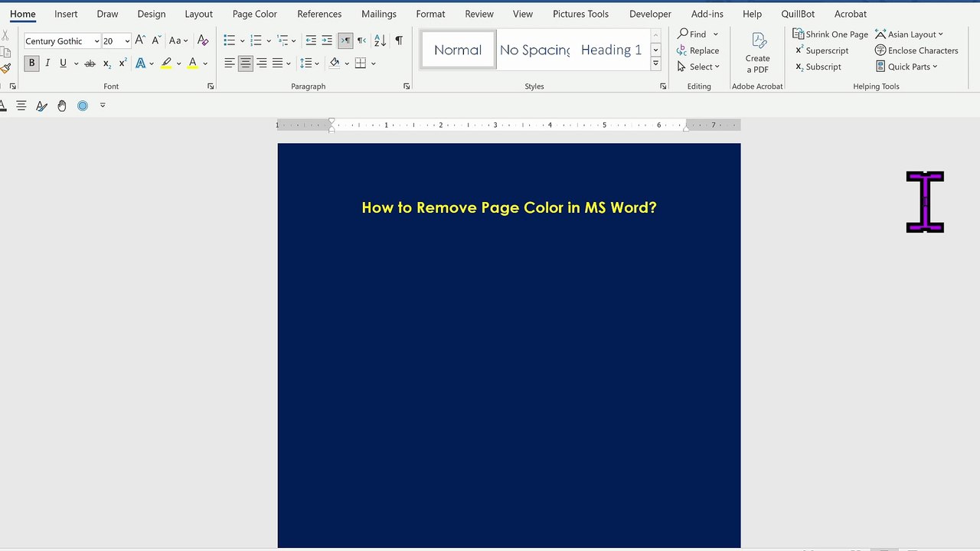The image size is (980, 551).
Task: Expand the highlight color dropdown arrow
Action: coord(179,64)
